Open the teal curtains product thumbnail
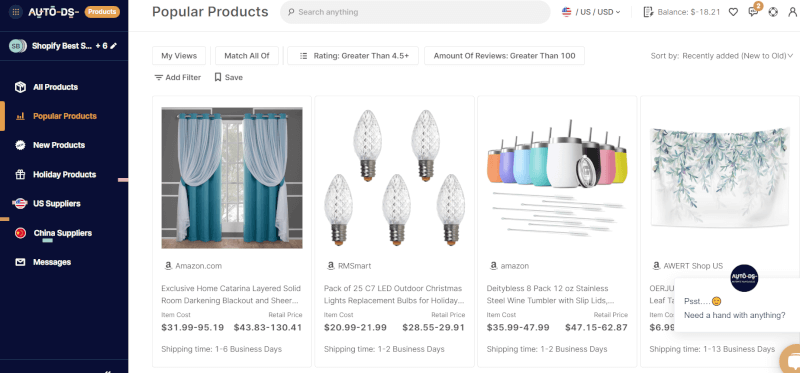The image size is (800, 373). click(x=232, y=178)
